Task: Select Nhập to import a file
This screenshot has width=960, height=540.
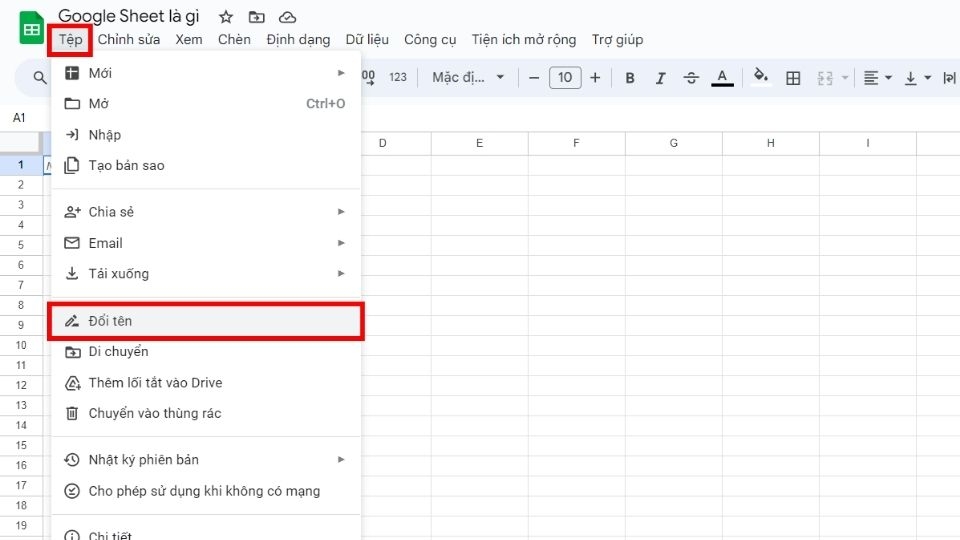Action: coord(206,135)
